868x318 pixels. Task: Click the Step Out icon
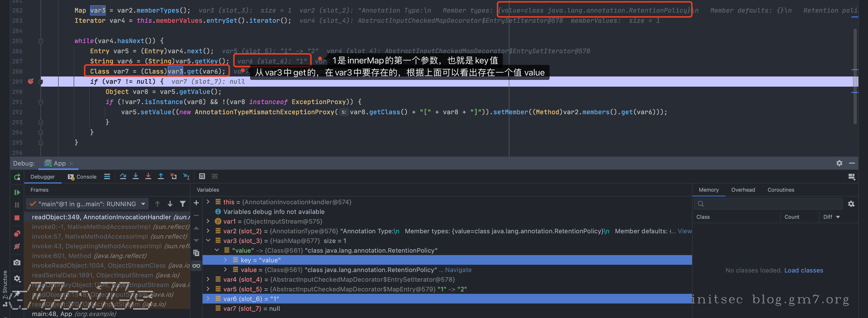coord(161,176)
